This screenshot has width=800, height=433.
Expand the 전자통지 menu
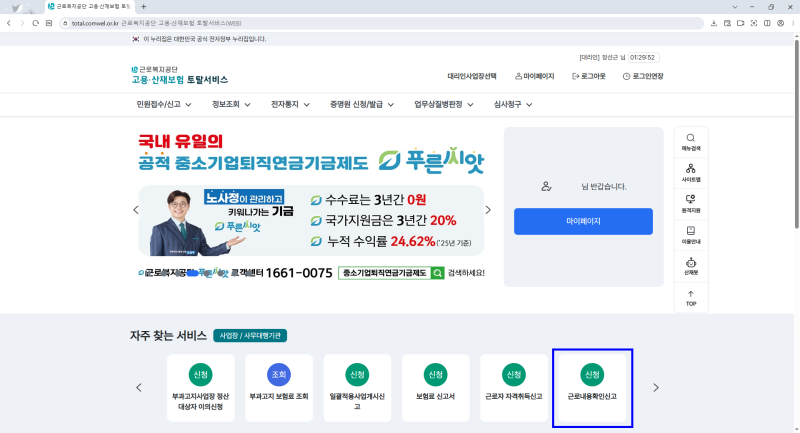point(290,104)
